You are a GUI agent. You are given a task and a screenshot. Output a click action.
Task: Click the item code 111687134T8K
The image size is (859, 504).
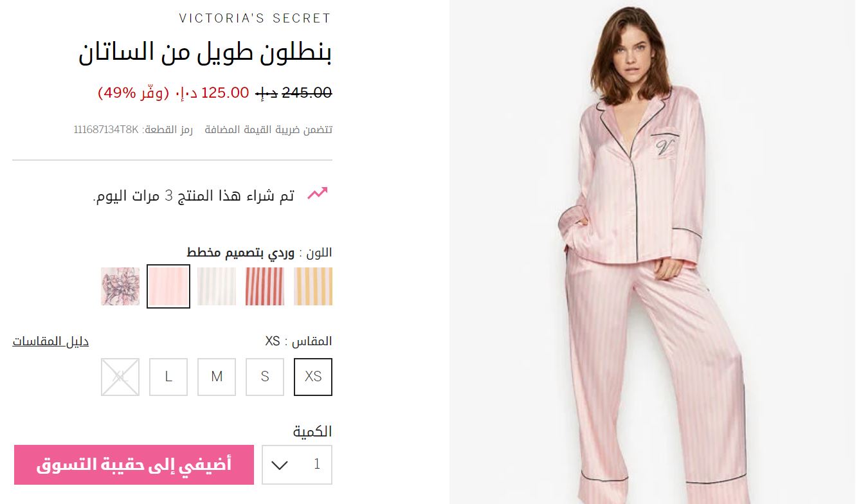[x=105, y=130]
